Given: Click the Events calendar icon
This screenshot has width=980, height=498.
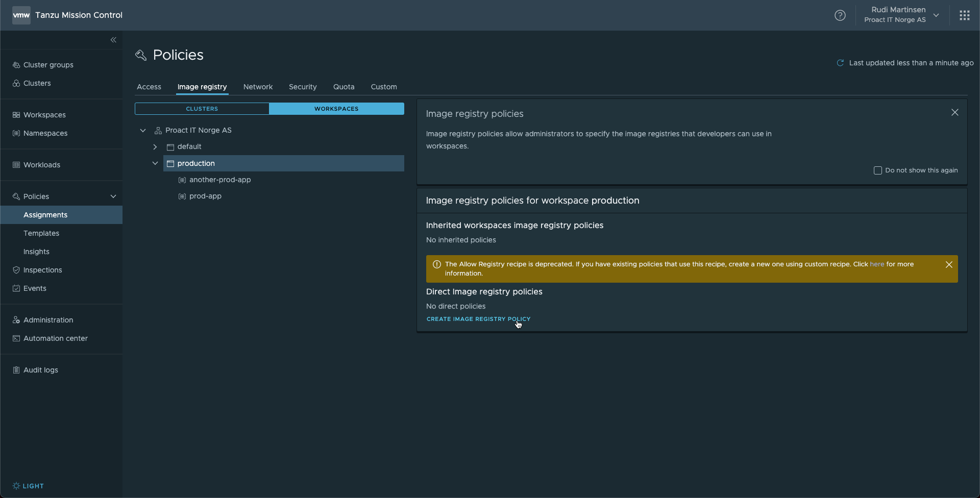Looking at the screenshot, I should (x=16, y=288).
